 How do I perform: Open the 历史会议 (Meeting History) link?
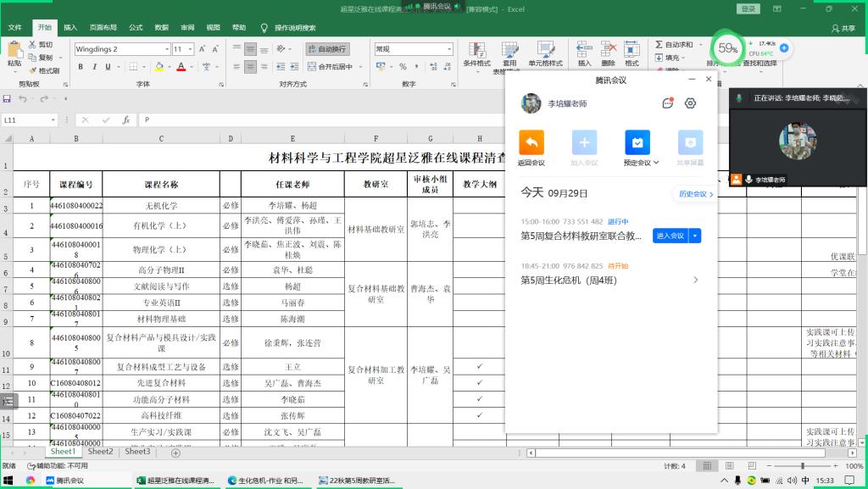[693, 194]
